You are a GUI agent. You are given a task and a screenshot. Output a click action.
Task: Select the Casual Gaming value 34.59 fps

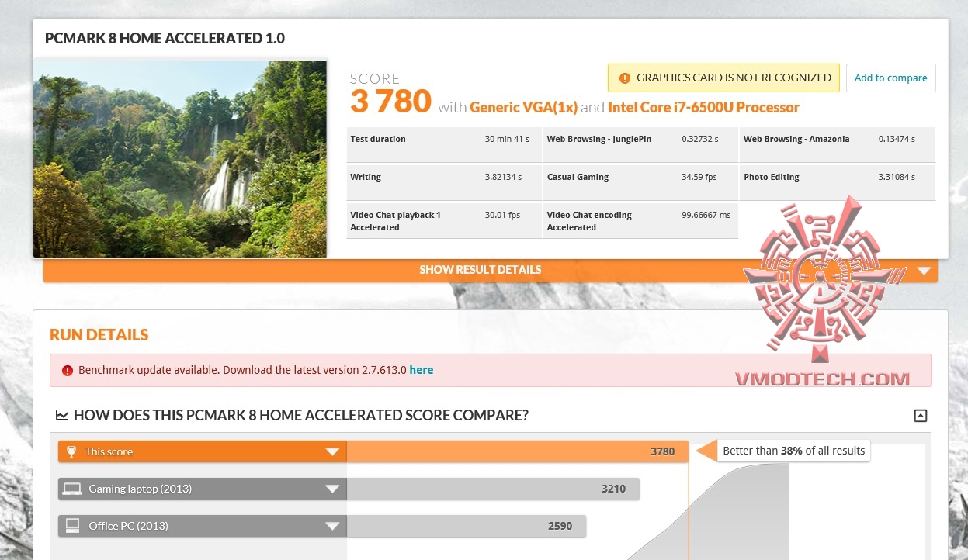tap(699, 177)
